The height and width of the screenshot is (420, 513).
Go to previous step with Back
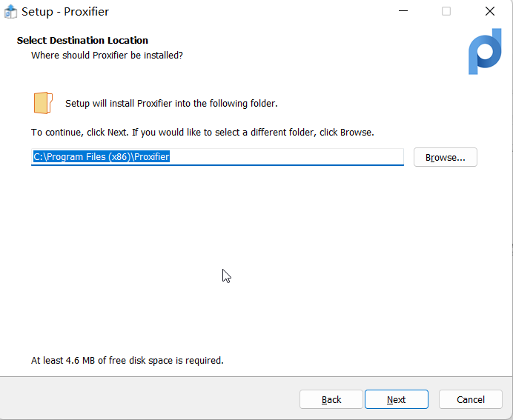[331, 399]
